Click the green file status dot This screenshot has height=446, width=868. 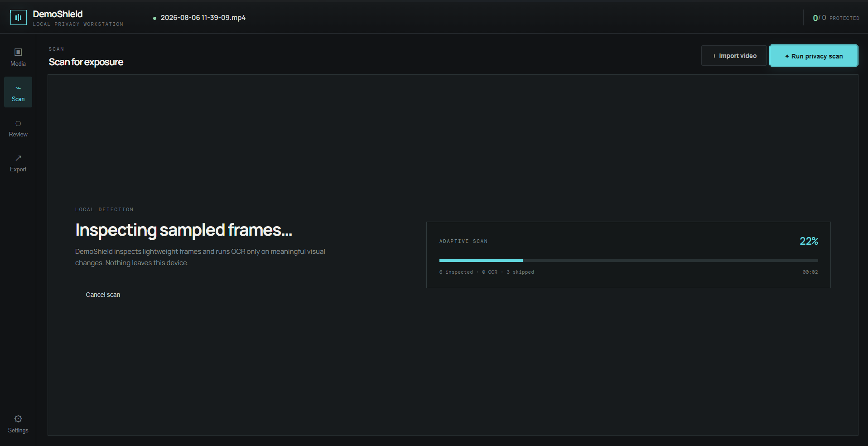tap(154, 18)
